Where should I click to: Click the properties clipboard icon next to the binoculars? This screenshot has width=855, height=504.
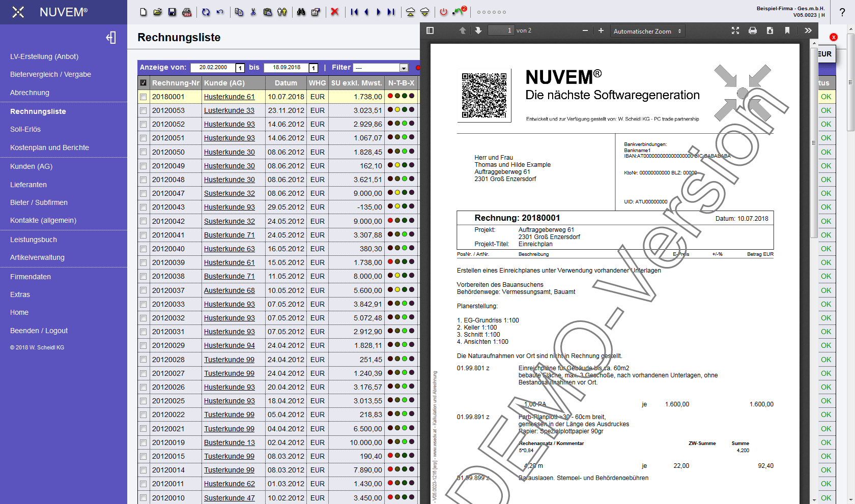click(x=316, y=12)
